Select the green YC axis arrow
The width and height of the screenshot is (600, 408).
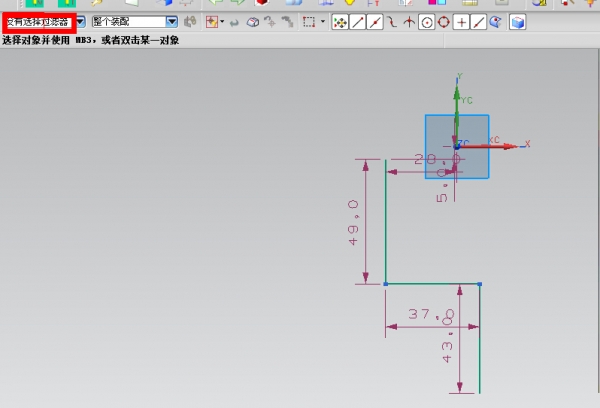tap(457, 95)
